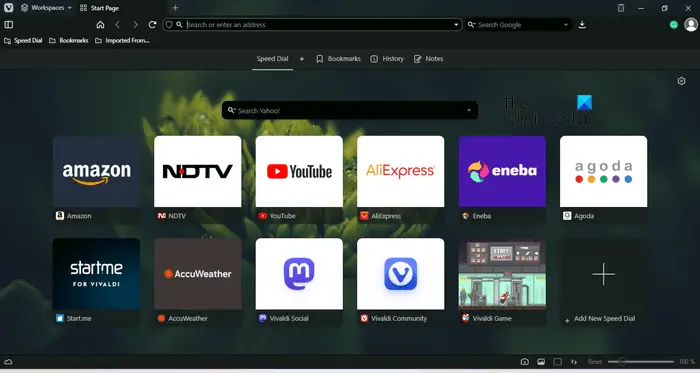700x373 pixels.
Task: Switch to the Notes tab
Action: click(429, 59)
